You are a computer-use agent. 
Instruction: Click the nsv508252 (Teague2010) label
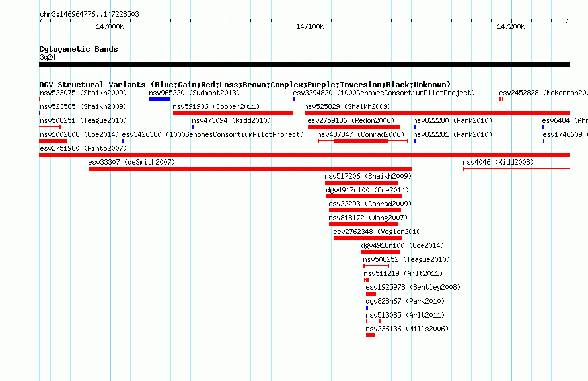coord(406,259)
